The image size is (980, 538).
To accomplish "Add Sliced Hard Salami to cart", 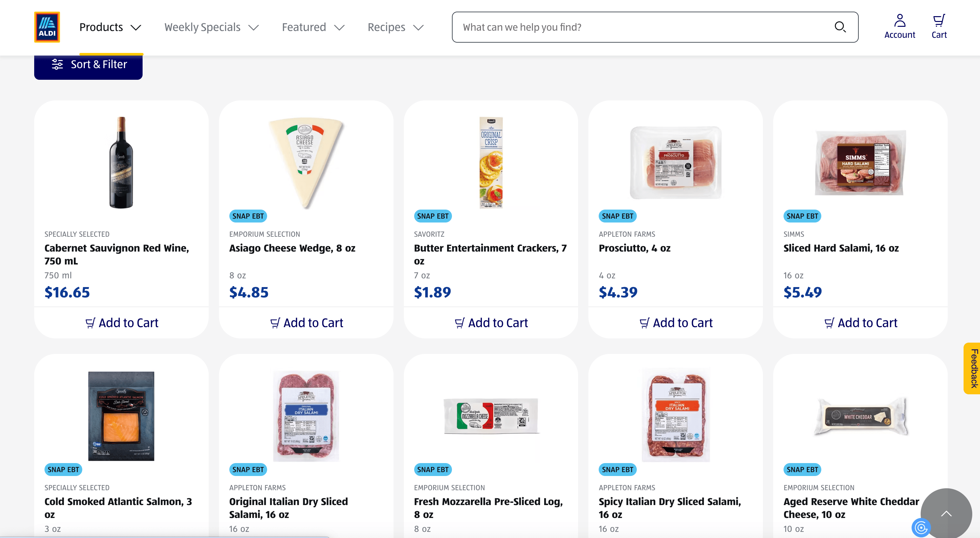I will click(x=860, y=323).
